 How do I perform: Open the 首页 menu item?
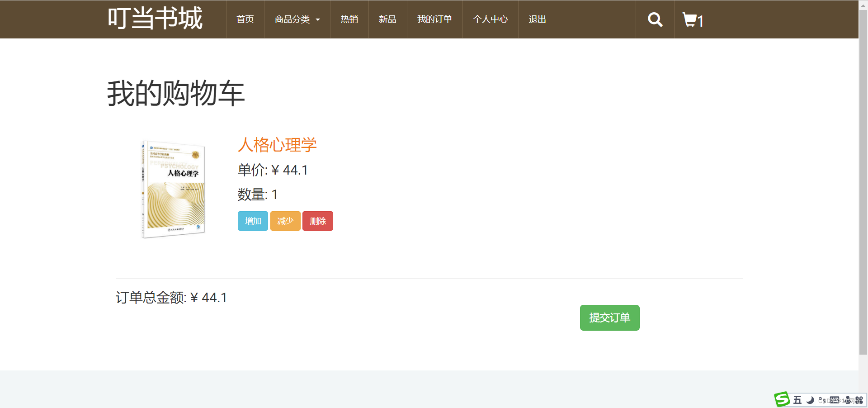[x=245, y=19]
